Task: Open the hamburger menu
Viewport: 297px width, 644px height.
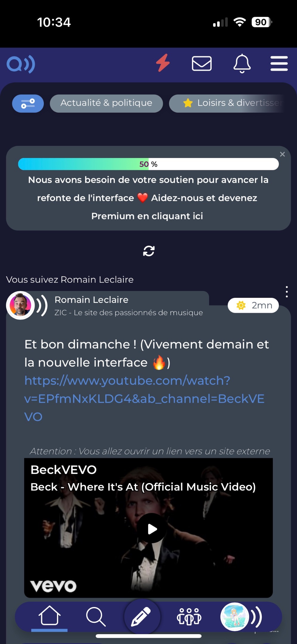Action: 279,64
